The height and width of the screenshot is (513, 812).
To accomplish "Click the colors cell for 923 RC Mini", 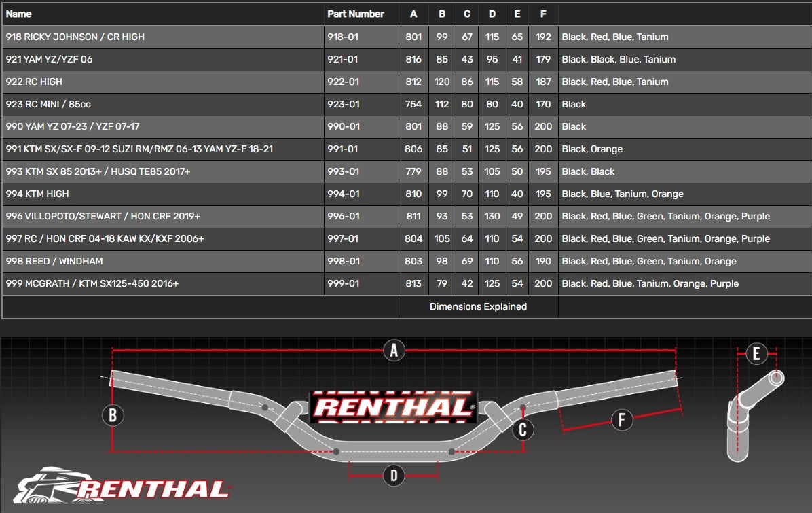I will 574,104.
